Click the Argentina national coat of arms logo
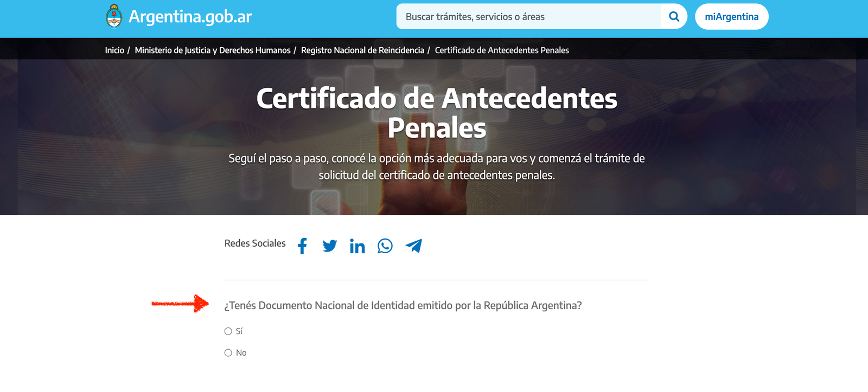Image resolution: width=868 pixels, height=392 pixels. tap(114, 16)
